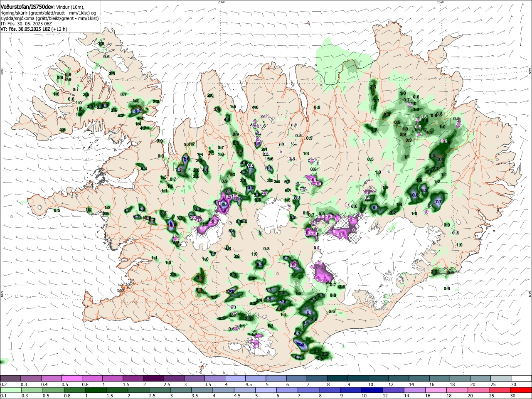Pick upper legend swatch labeled 25 (pale grey)
This screenshot has height=399, width=532.
point(500,378)
